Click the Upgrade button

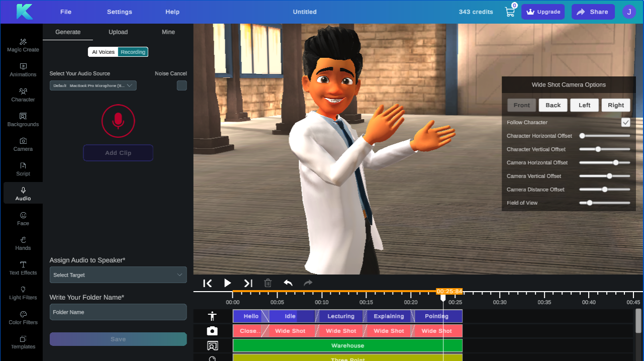pyautogui.click(x=543, y=12)
